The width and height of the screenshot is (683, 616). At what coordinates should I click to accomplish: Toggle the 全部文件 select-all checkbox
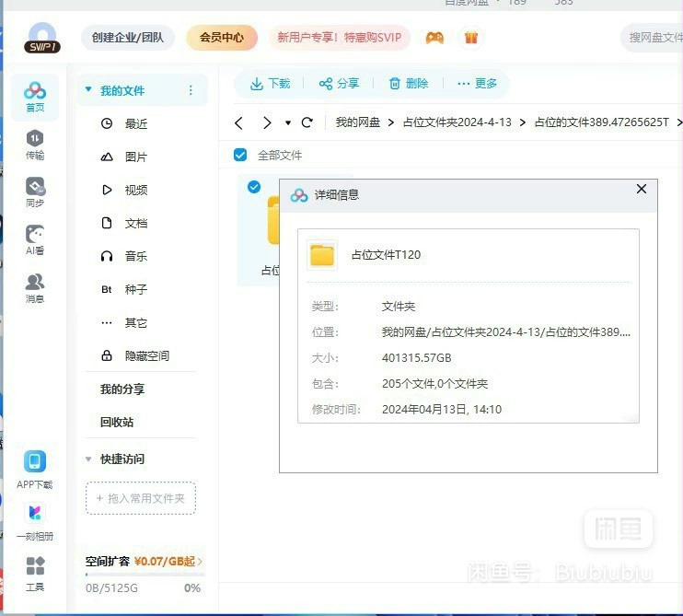pos(240,155)
